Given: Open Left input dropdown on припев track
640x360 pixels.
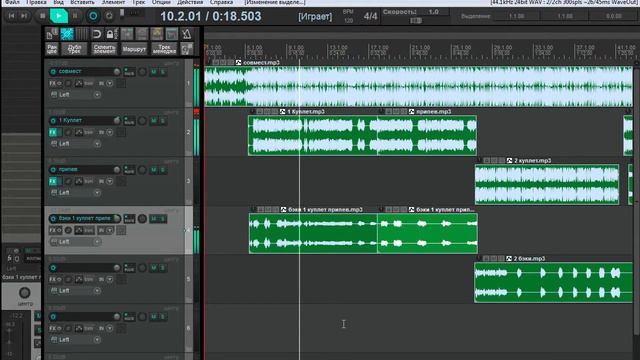Looking at the screenshot, I should click(97, 193).
